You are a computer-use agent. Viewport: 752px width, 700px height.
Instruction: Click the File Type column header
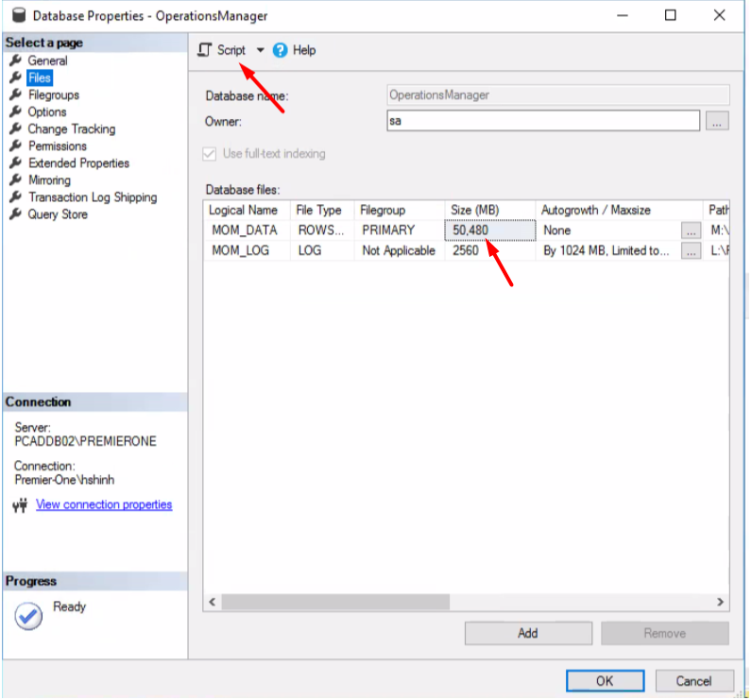(322, 210)
